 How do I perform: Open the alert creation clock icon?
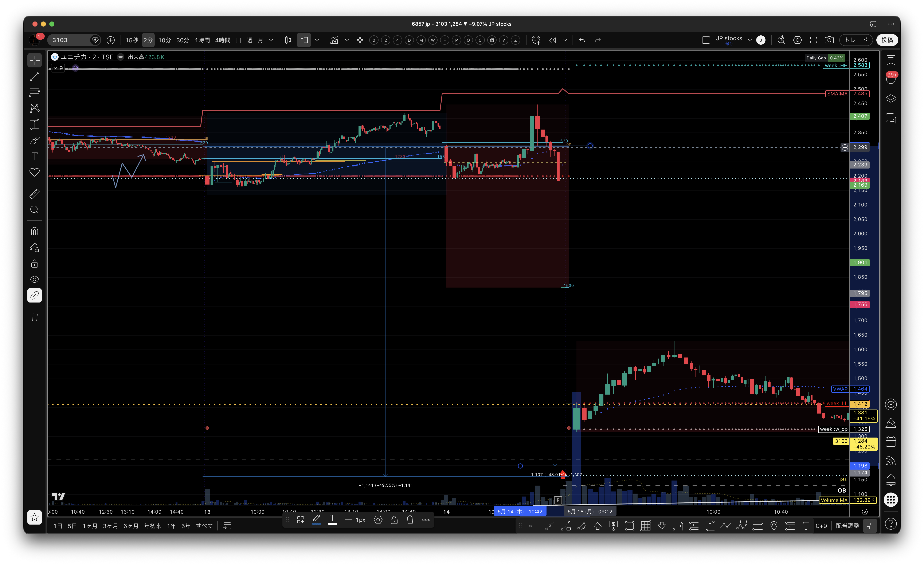(536, 40)
